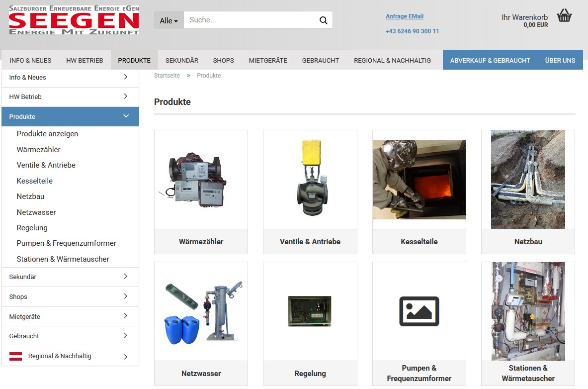Focus the Suche search input field
Viewport: 588px width, 389px height.
[249, 20]
